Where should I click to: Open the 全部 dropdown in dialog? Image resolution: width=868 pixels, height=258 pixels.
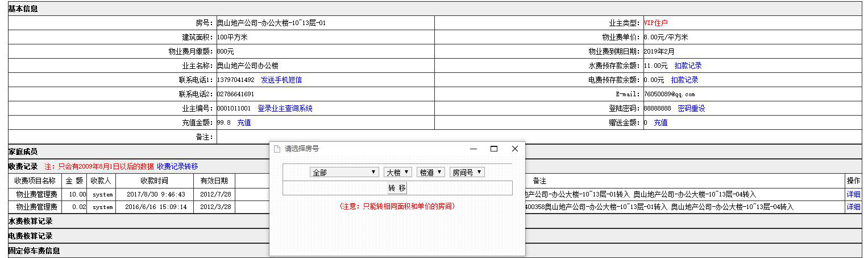tap(344, 172)
